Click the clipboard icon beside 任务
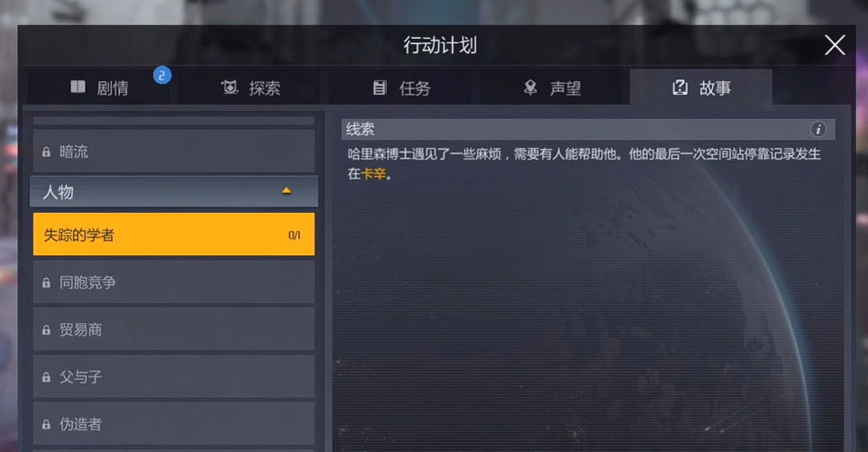The image size is (868, 452). click(379, 88)
